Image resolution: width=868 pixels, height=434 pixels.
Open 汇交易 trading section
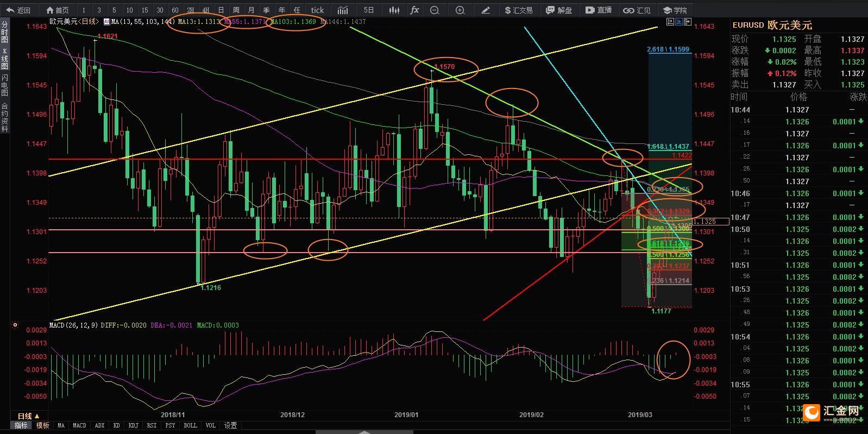coord(518,10)
